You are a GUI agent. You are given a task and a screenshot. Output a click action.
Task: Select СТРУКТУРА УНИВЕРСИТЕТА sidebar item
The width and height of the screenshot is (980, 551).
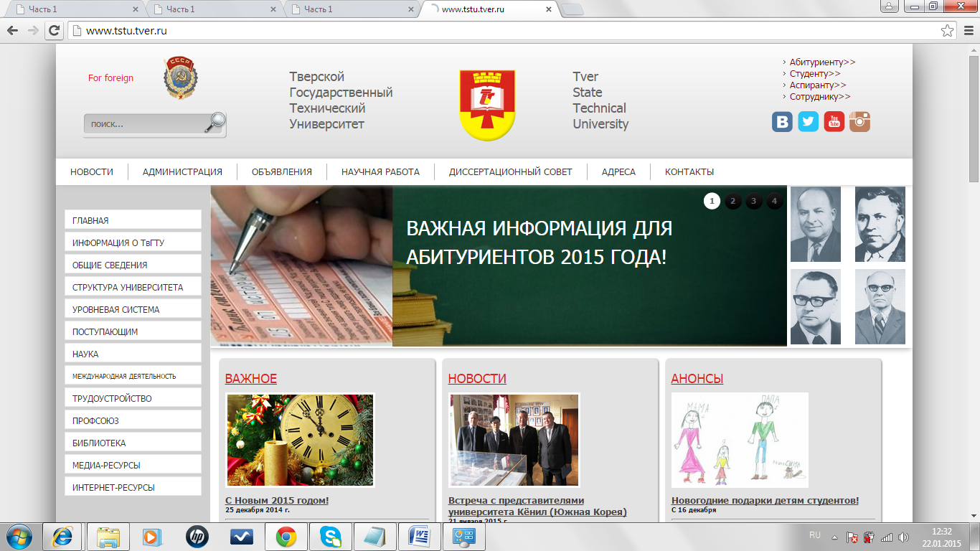[133, 287]
